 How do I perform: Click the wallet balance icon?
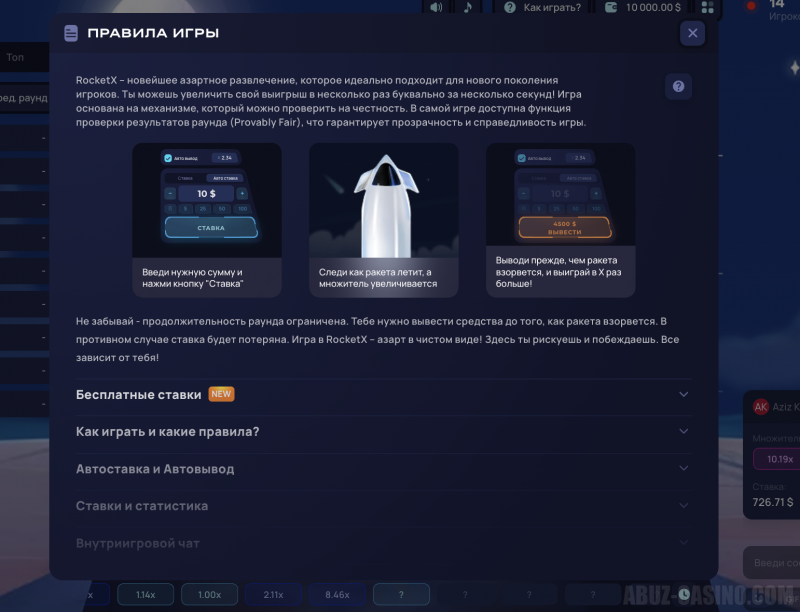[x=611, y=7]
